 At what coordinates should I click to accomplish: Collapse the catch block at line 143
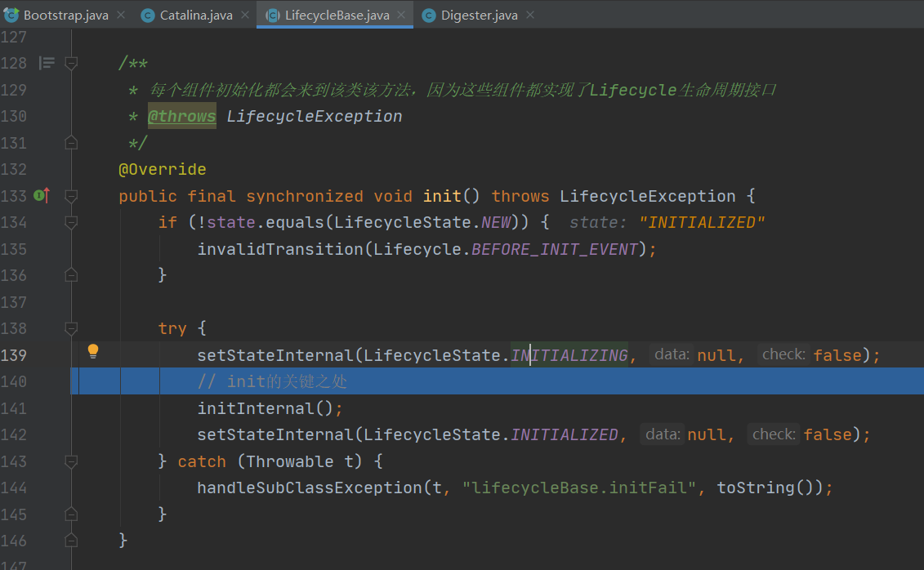click(71, 461)
